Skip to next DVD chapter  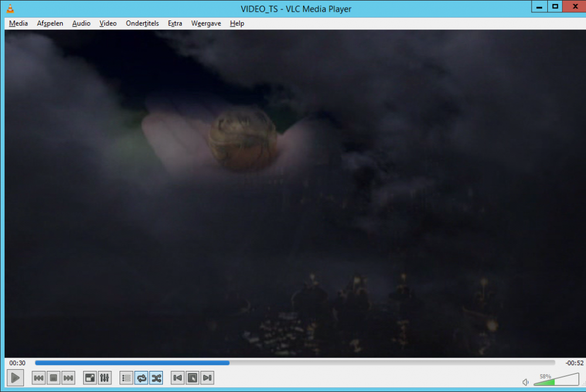coord(207,378)
